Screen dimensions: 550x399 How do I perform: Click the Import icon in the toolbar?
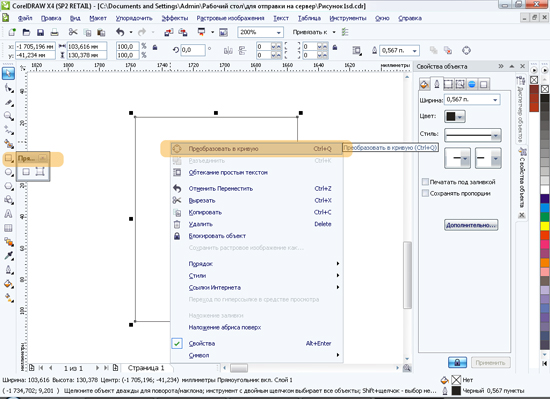(169, 33)
